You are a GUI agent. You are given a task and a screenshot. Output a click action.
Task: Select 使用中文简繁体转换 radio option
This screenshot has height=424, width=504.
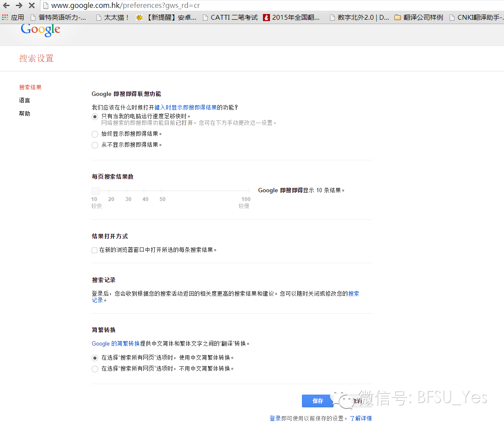(x=95, y=358)
